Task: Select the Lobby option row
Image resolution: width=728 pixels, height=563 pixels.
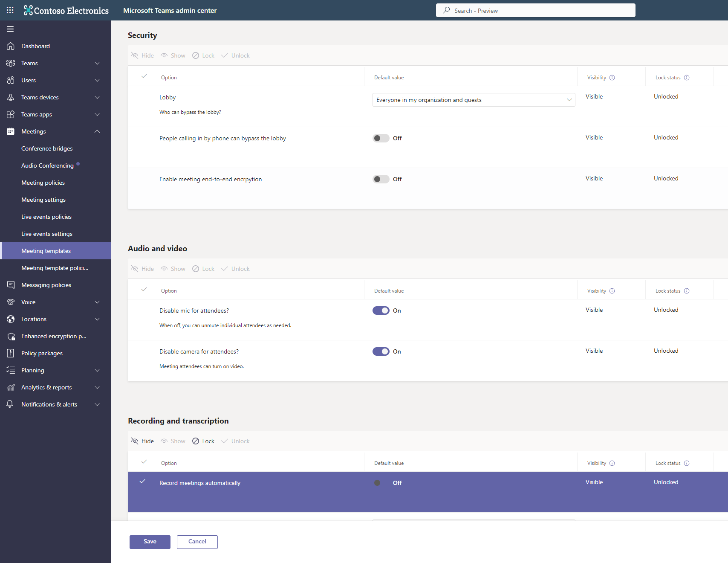Action: click(x=428, y=106)
